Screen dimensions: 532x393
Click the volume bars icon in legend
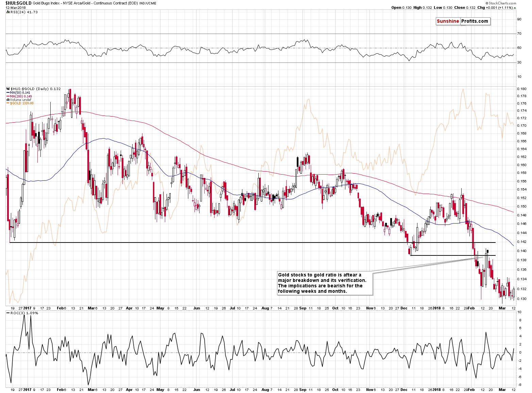point(8,100)
